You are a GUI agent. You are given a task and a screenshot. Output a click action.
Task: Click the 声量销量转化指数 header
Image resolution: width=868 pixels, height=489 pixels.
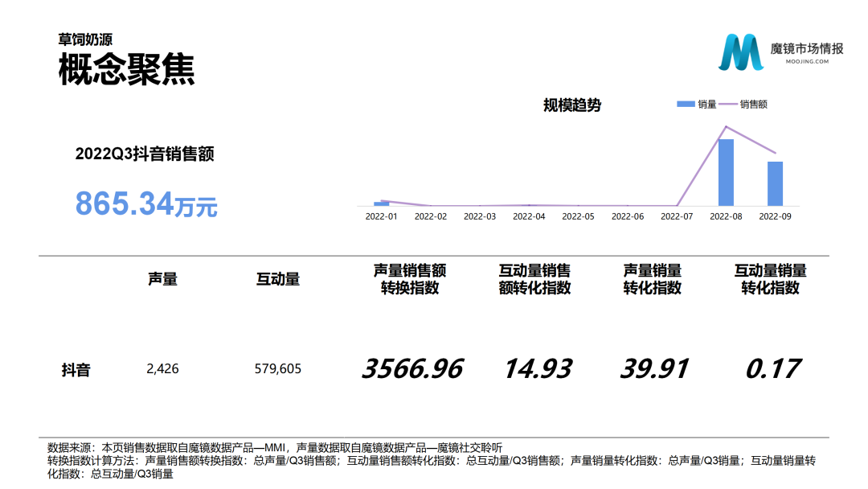click(x=652, y=279)
